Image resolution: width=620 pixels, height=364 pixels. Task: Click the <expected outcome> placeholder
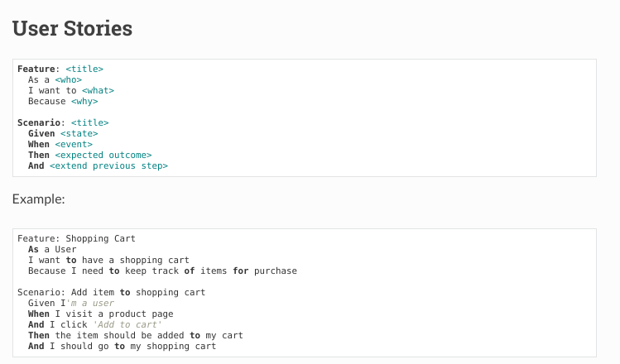click(x=103, y=155)
